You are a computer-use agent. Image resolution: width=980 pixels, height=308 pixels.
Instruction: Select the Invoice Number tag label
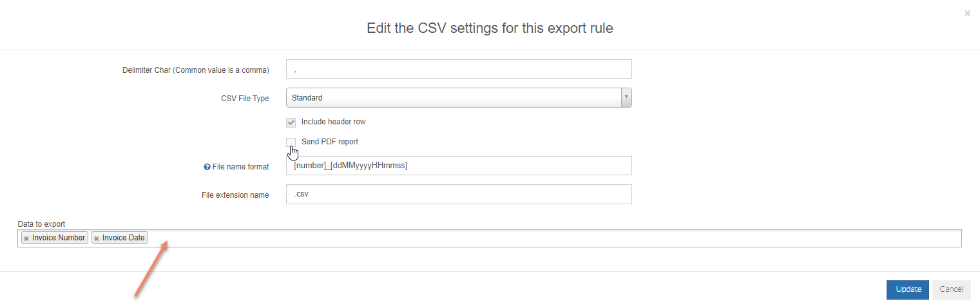pos(59,238)
